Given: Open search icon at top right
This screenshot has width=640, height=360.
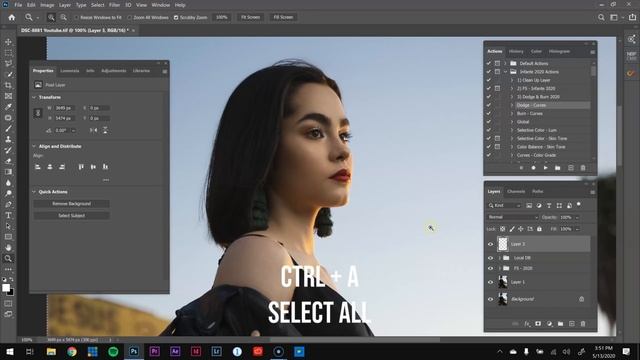Looking at the screenshot, I should pos(601,18).
